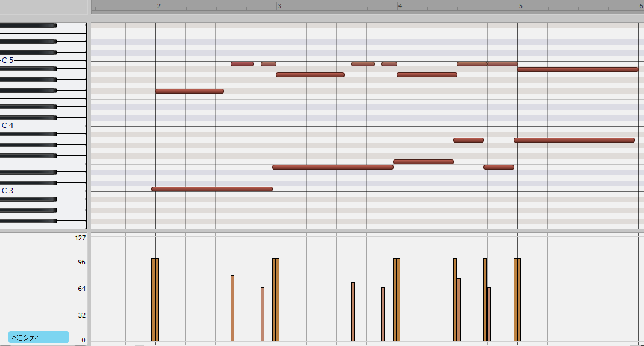Select the short A3 note in measure 4
The width and height of the screenshot is (644, 346).
(468, 140)
